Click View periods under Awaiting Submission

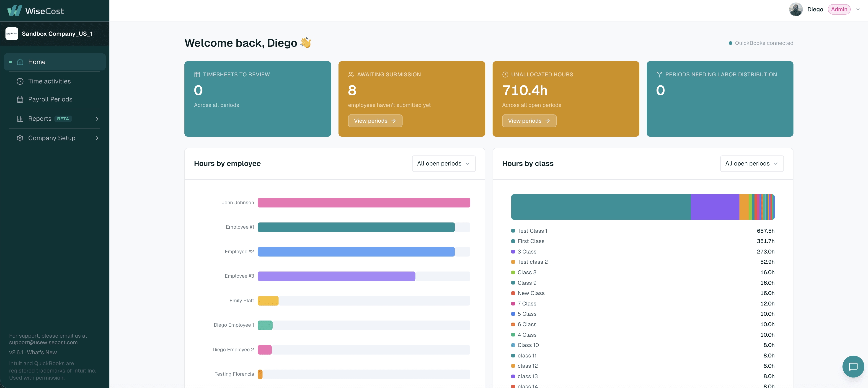pyautogui.click(x=375, y=121)
